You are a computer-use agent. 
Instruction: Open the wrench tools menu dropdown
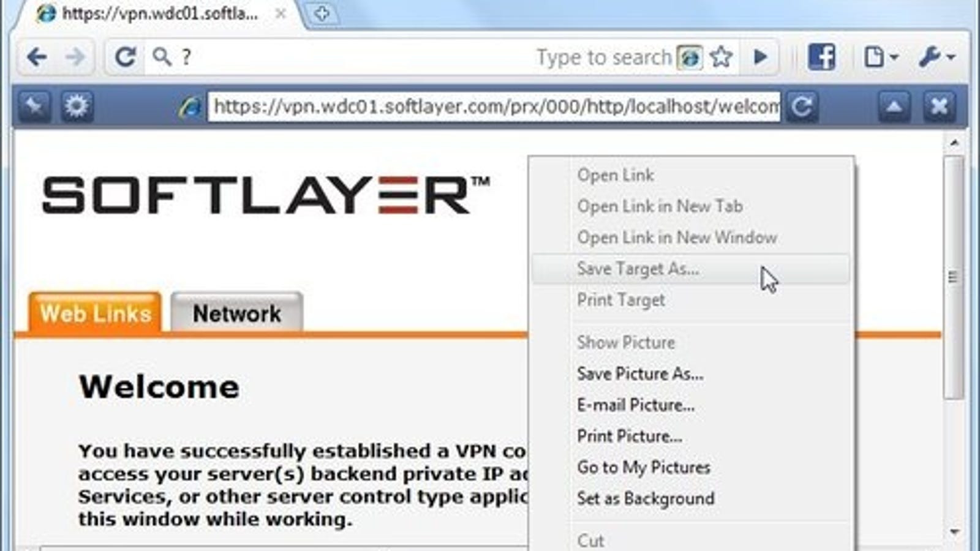point(937,58)
